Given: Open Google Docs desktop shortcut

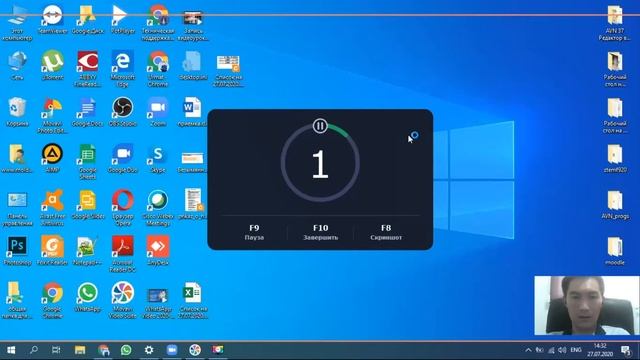Looking at the screenshot, I should click(87, 111).
